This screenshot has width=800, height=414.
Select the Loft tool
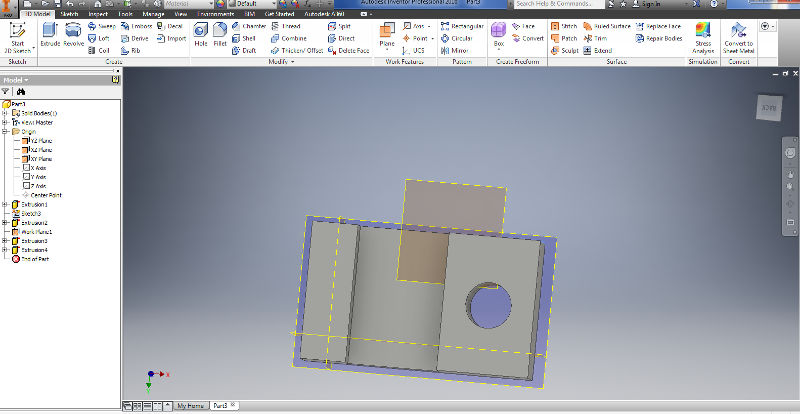98,38
